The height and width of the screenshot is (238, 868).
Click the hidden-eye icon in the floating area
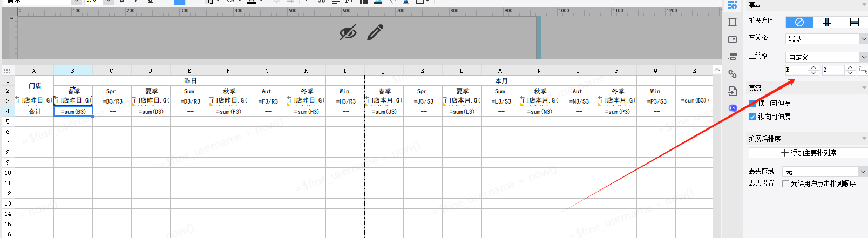(x=348, y=33)
